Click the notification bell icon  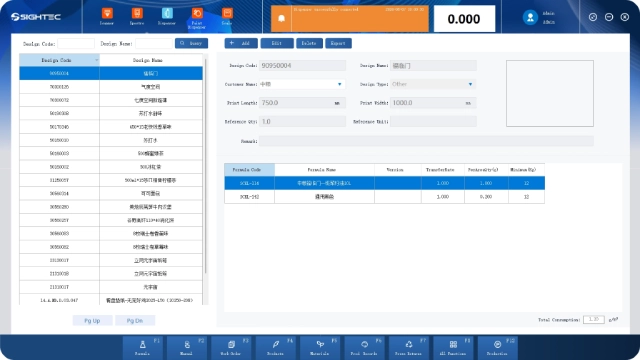pyautogui.click(x=281, y=18)
